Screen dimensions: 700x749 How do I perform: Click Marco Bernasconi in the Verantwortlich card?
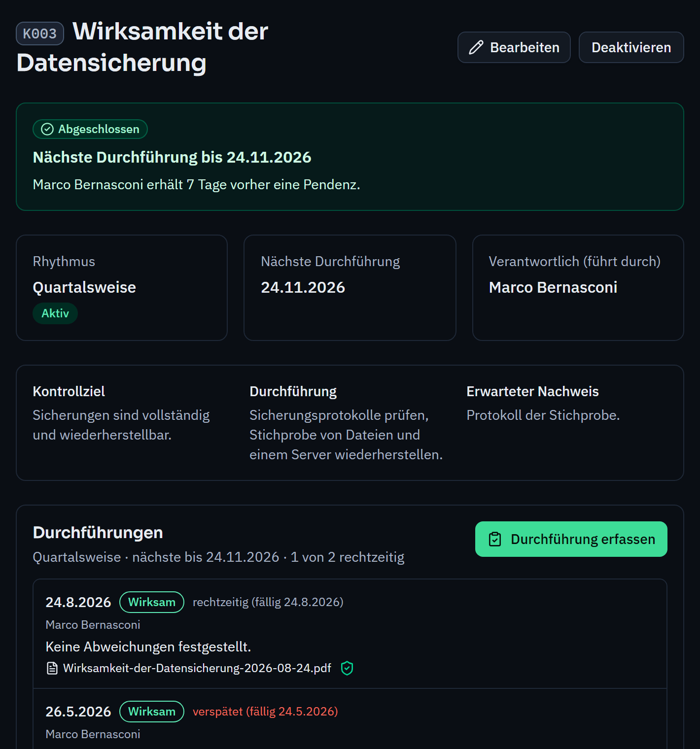coord(553,287)
